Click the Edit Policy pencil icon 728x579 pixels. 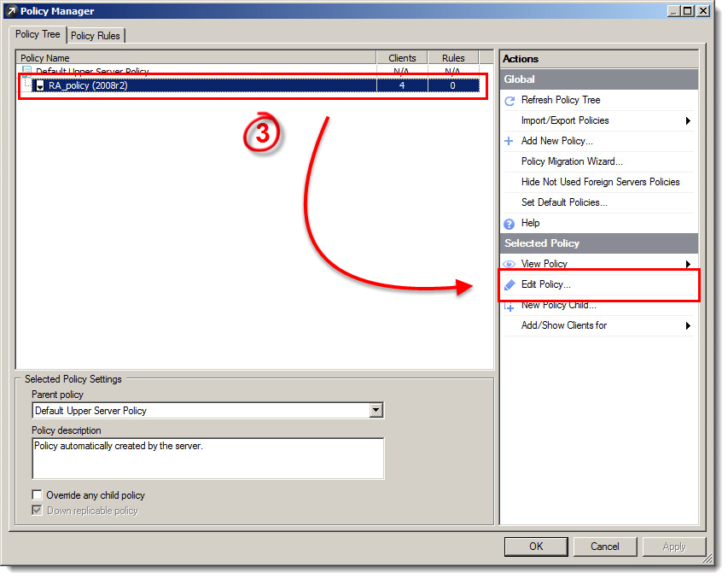coord(510,284)
